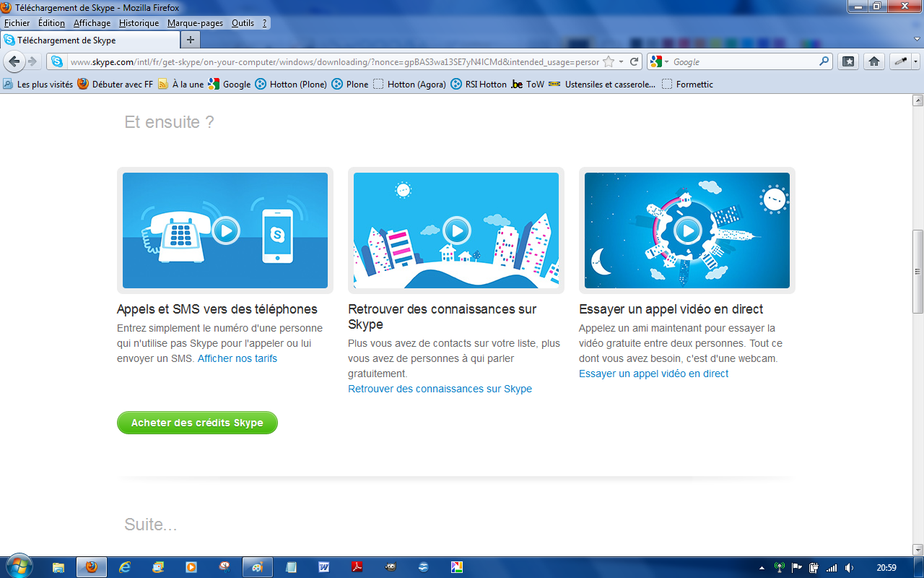Open Les plus visités bookmark folder

[38, 85]
